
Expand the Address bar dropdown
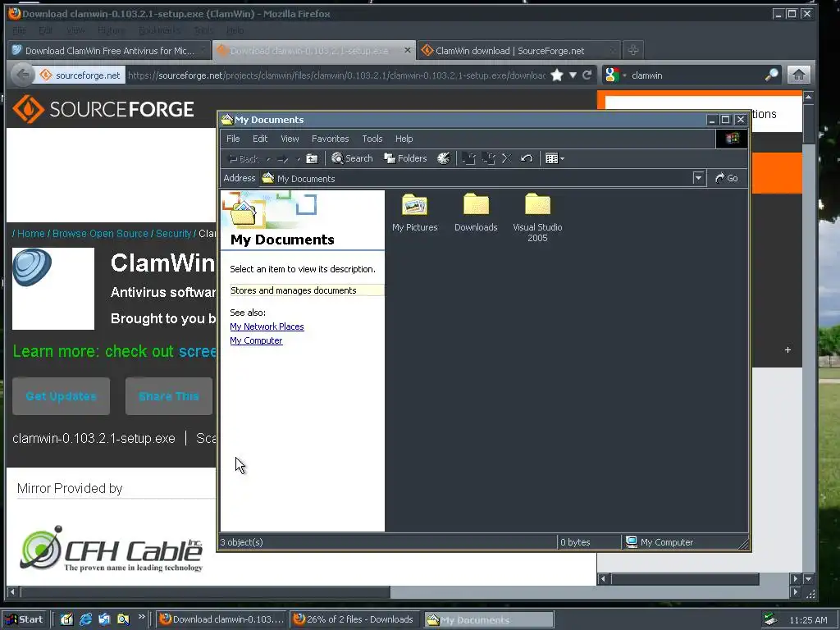[698, 178]
